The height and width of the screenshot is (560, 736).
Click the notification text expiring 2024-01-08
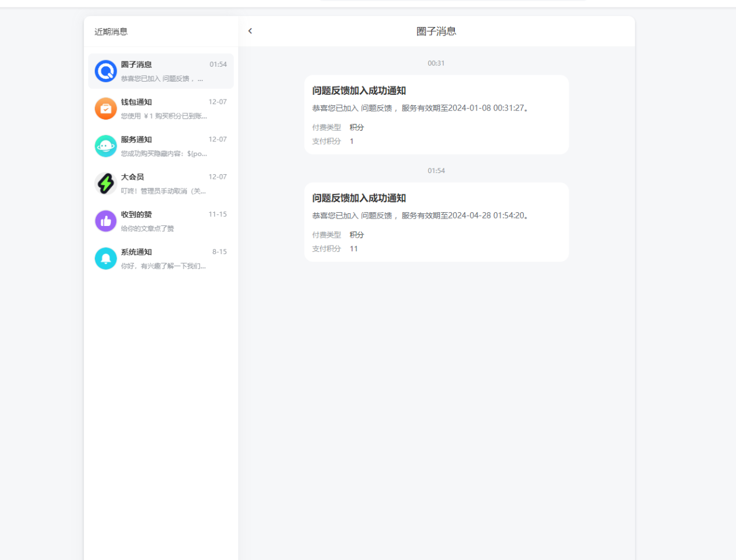(420, 108)
